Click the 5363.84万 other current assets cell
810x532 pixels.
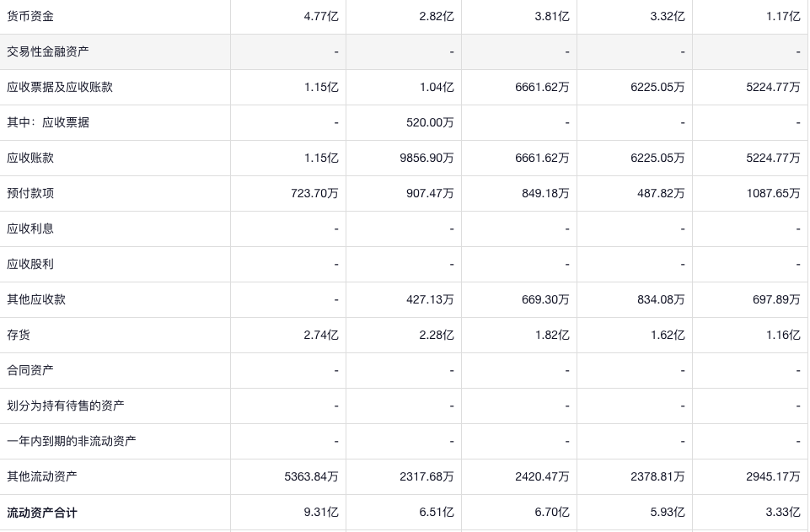[x=312, y=476]
